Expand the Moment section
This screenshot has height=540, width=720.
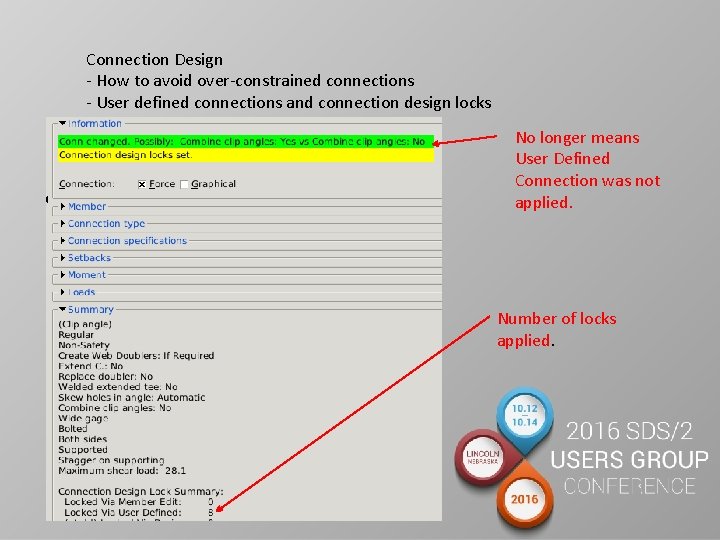pos(63,275)
